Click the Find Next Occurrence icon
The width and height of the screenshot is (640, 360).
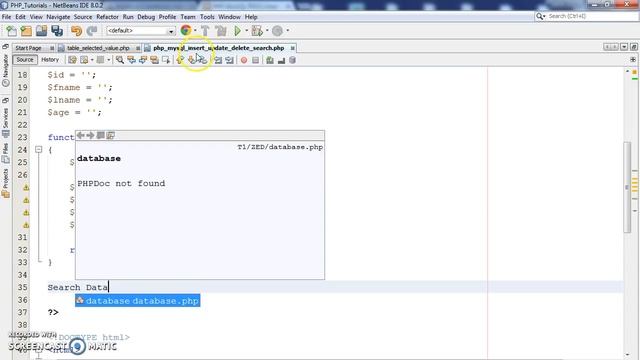(x=143, y=60)
